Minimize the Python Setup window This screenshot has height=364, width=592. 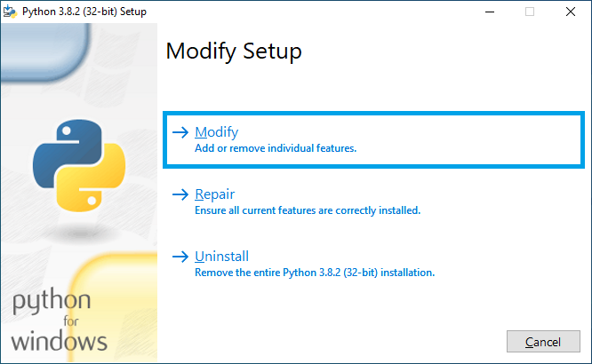coord(489,12)
